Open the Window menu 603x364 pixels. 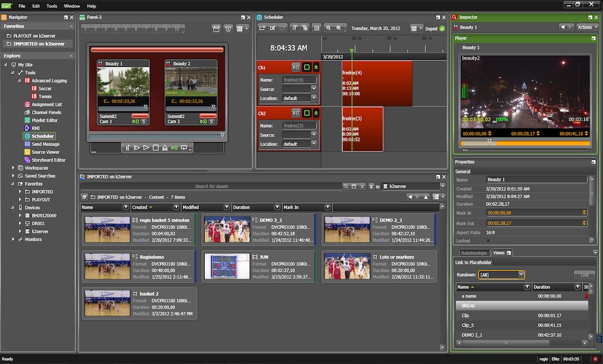point(72,6)
